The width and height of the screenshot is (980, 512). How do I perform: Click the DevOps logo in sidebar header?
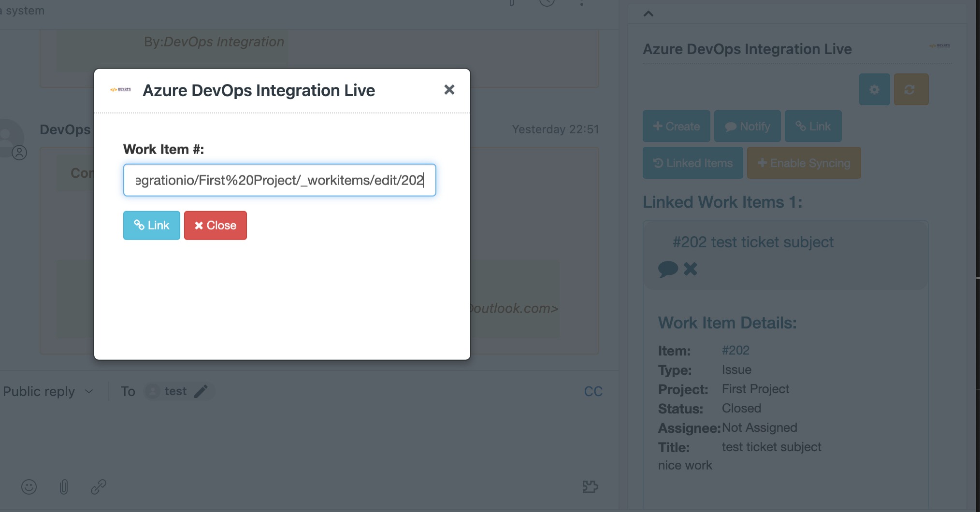[939, 46]
